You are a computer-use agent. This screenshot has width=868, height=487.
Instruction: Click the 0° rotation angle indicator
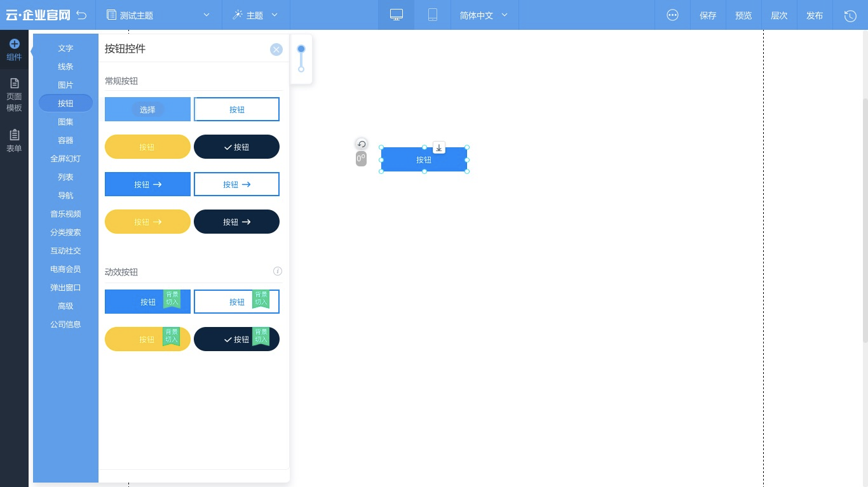pyautogui.click(x=361, y=159)
